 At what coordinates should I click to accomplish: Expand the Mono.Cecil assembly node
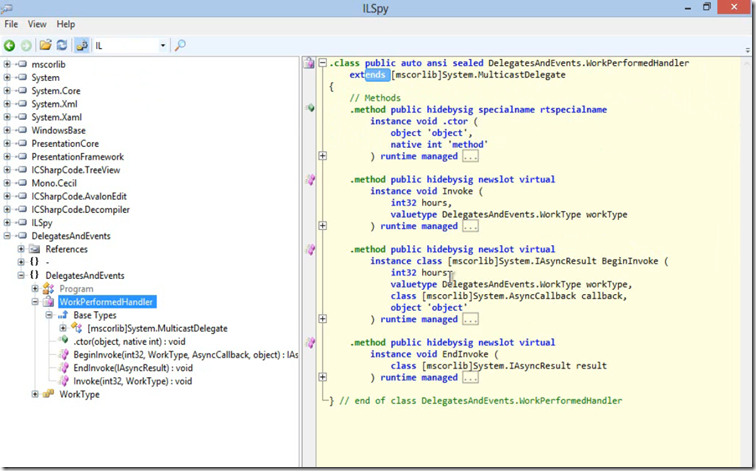click(7, 183)
